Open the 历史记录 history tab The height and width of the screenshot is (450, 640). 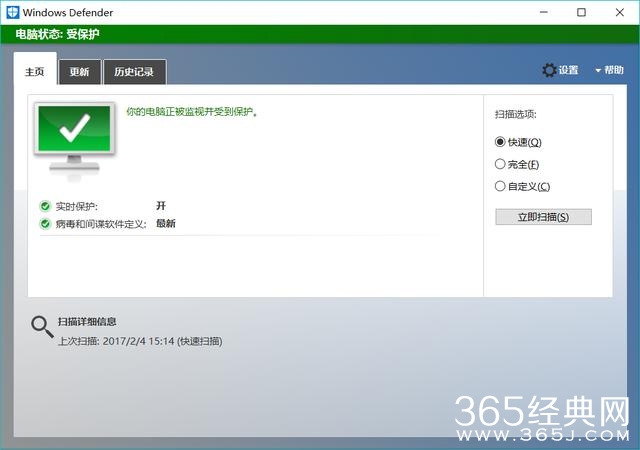pos(134,72)
